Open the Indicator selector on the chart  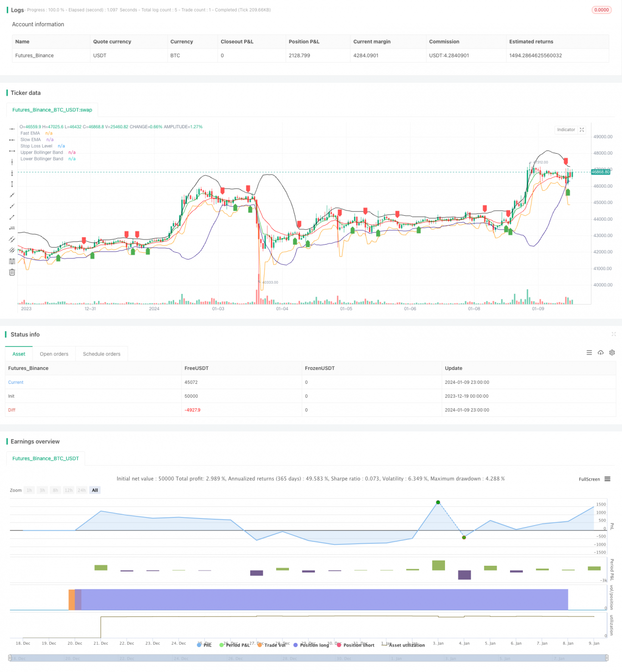(x=566, y=130)
